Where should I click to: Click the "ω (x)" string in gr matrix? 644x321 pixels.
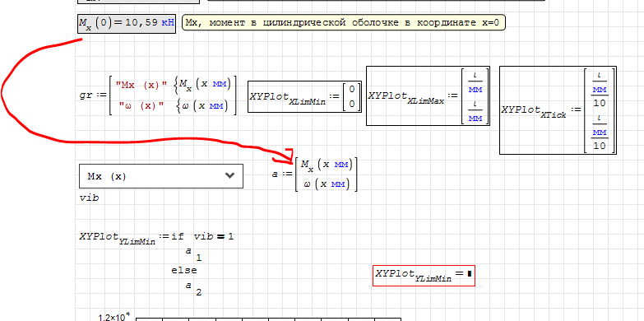pyautogui.click(x=141, y=105)
